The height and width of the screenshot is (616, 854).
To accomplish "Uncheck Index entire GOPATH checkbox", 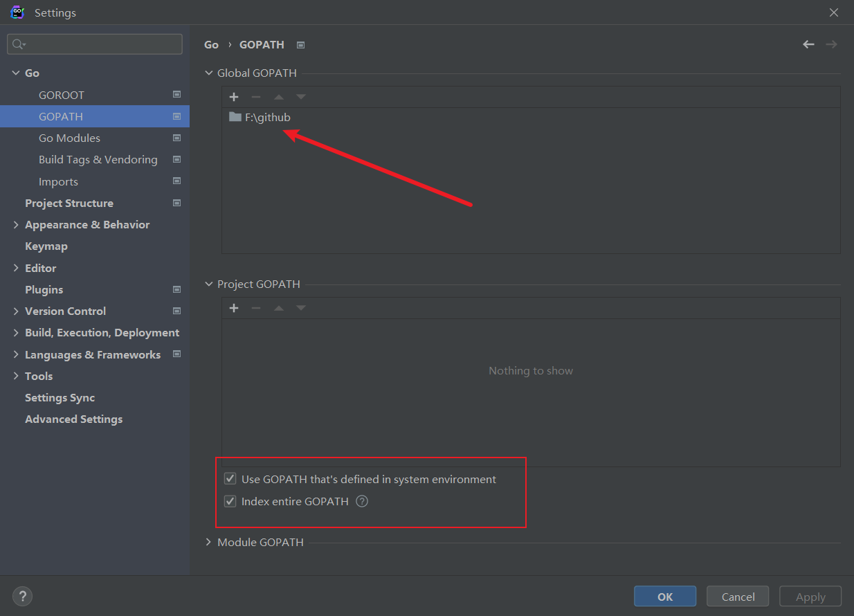I will (230, 501).
